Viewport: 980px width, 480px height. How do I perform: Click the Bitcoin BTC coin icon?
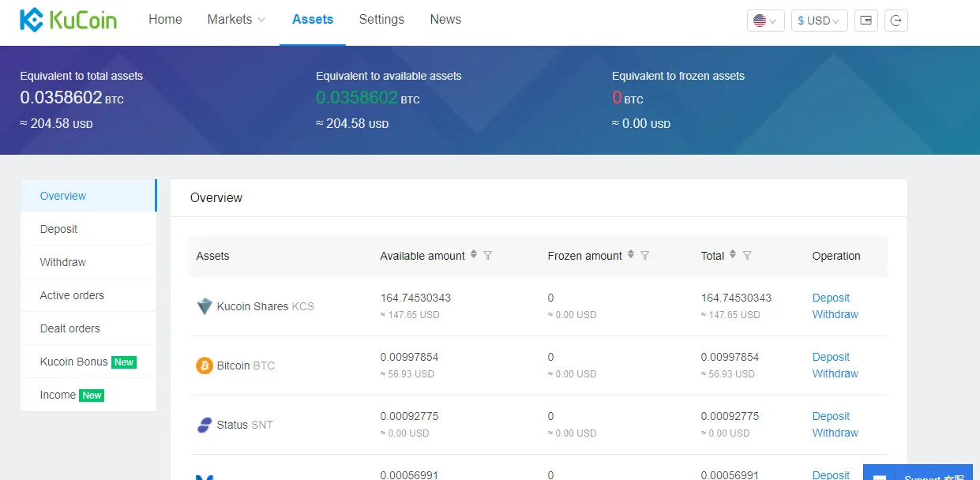pos(205,366)
